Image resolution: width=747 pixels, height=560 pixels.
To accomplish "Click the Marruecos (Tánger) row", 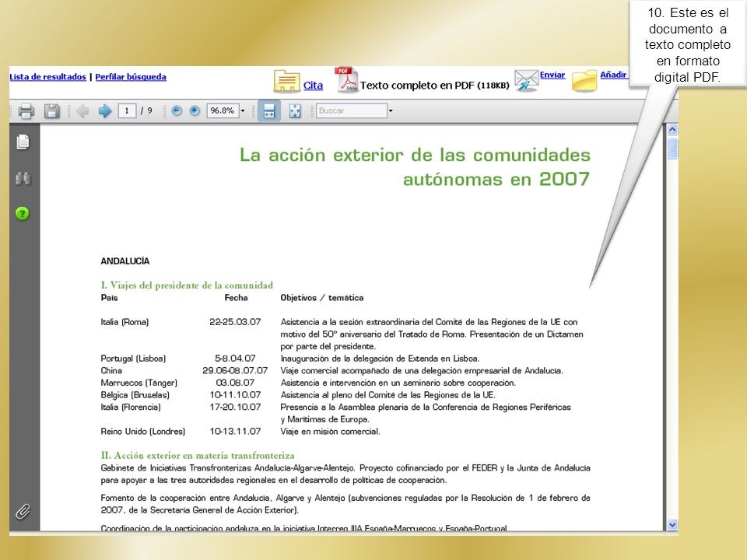I will [308, 383].
